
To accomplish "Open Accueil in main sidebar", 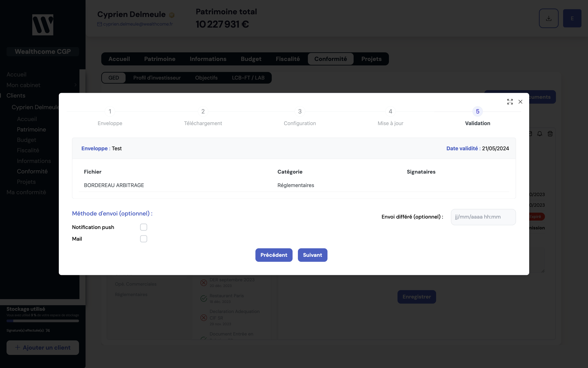I will point(17,74).
